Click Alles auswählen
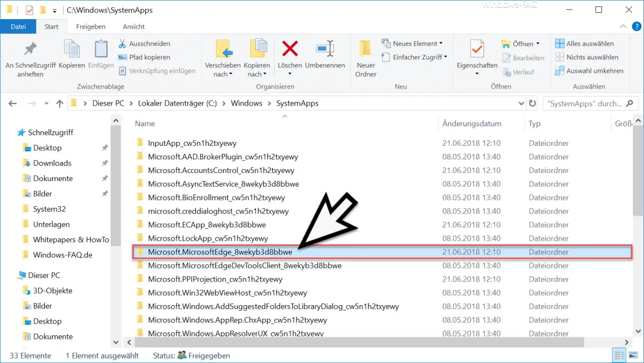644x363 pixels. (584, 44)
